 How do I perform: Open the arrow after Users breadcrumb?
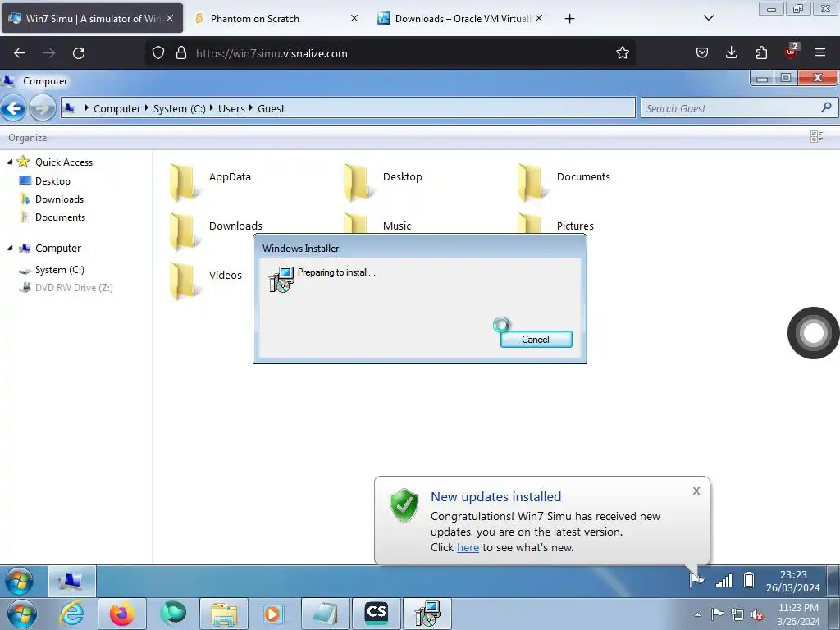(x=251, y=108)
